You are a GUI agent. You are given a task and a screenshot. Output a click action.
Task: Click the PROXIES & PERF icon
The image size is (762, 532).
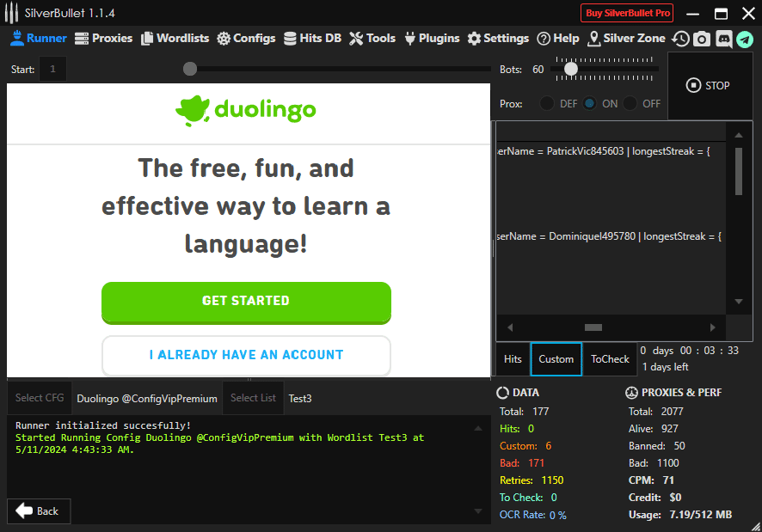click(631, 393)
